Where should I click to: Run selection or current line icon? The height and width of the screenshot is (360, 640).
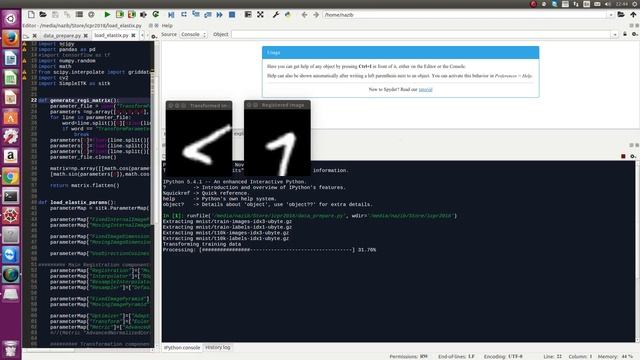[x=143, y=15]
